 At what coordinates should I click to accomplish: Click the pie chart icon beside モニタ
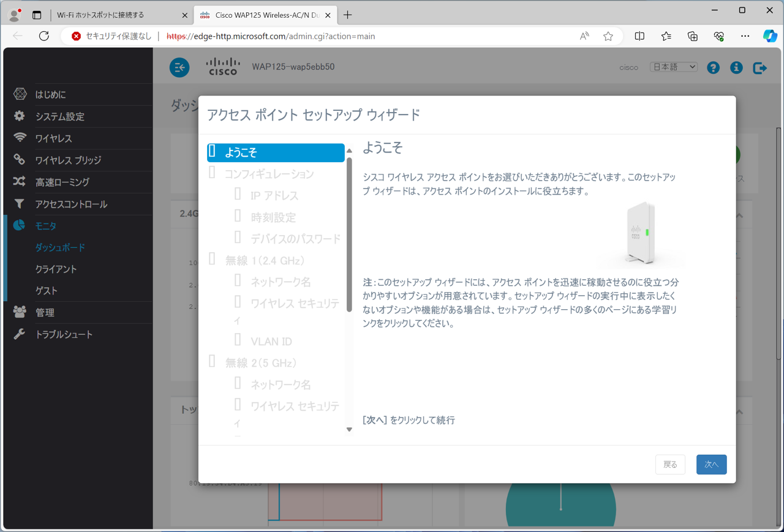[x=20, y=225]
